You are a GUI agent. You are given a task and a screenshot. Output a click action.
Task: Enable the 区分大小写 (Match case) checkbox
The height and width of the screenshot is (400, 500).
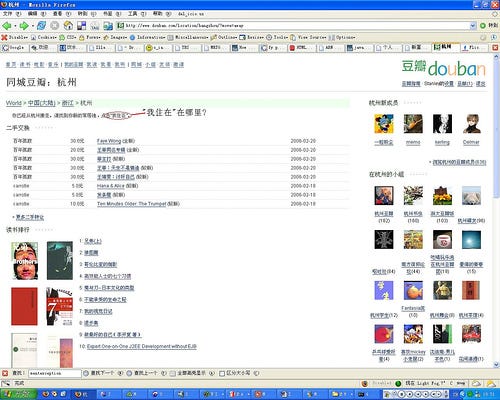click(x=222, y=374)
